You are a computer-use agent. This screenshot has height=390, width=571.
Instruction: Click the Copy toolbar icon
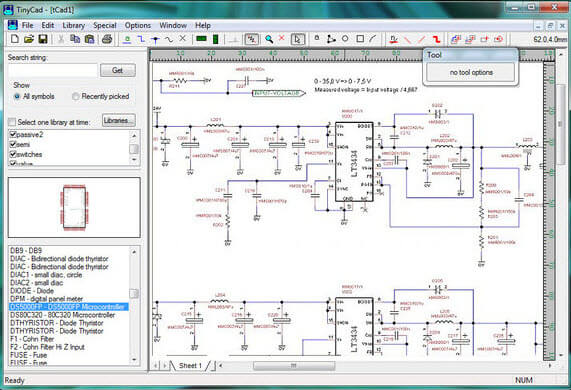click(75, 39)
